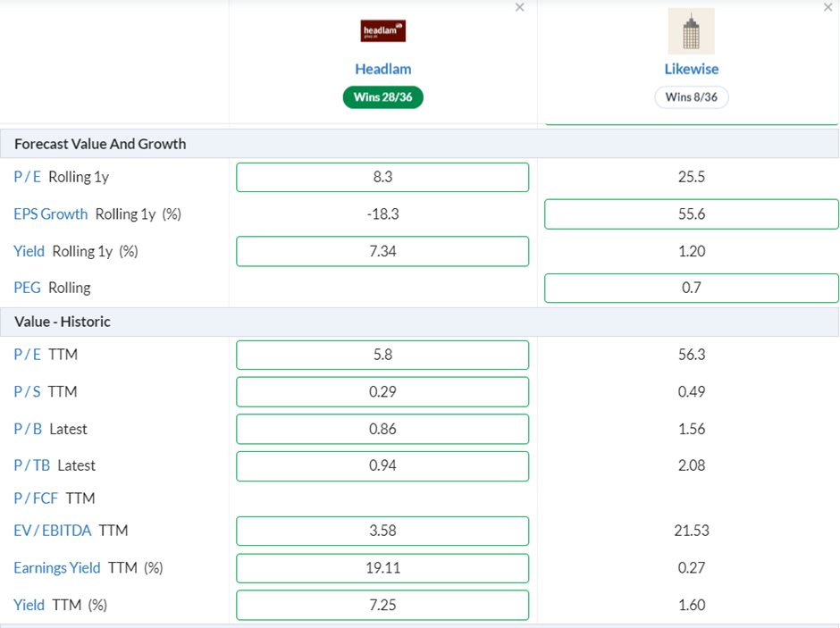Select Headlam's Yield TTM value 7.25
The width and height of the screenshot is (840, 628).
(382, 605)
